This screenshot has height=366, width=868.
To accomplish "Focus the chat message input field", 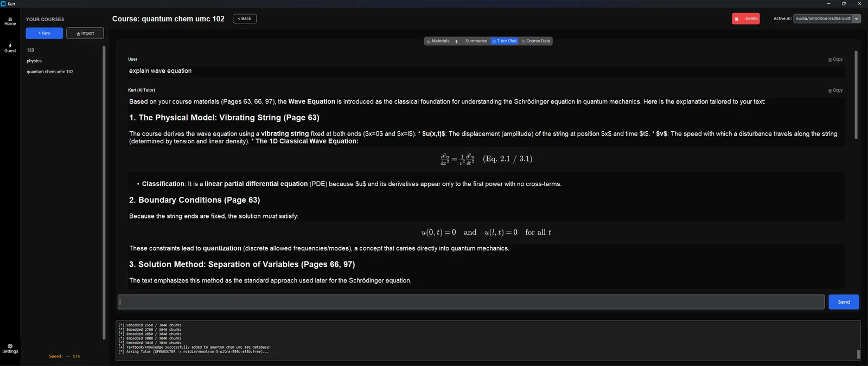I will point(471,302).
